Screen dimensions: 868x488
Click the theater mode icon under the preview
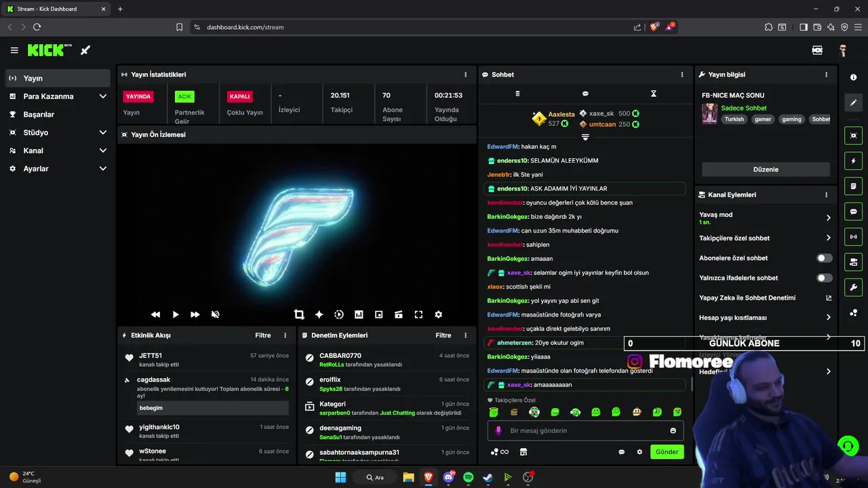(x=399, y=314)
